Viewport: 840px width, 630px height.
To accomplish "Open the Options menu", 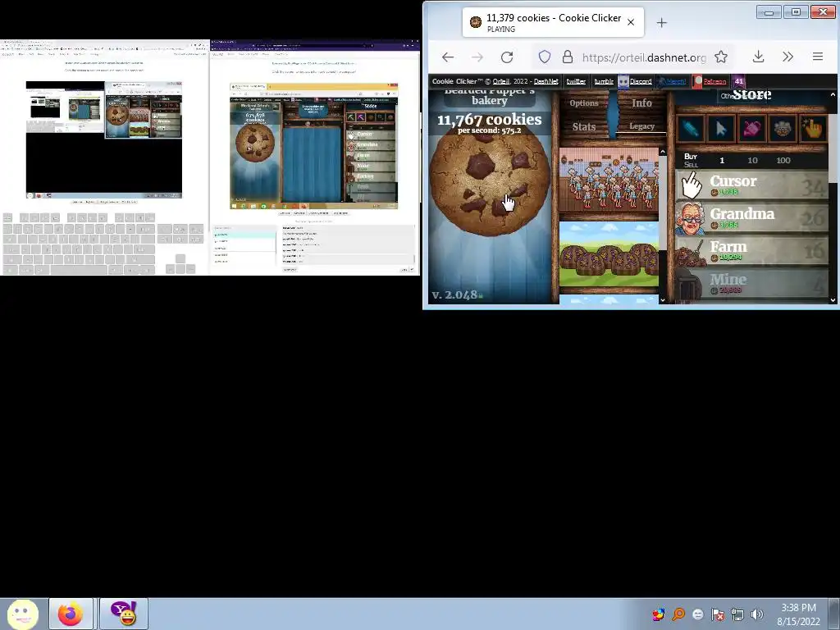I will coord(584,103).
